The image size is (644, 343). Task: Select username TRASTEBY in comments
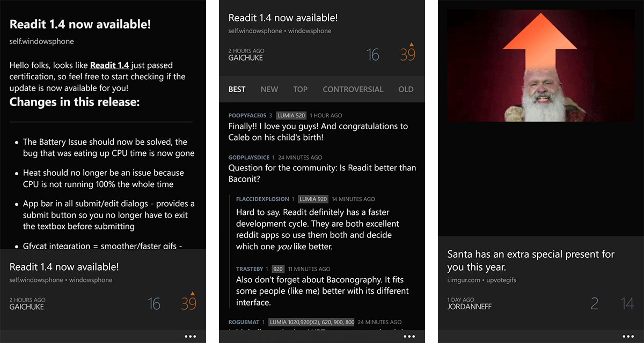point(250,269)
